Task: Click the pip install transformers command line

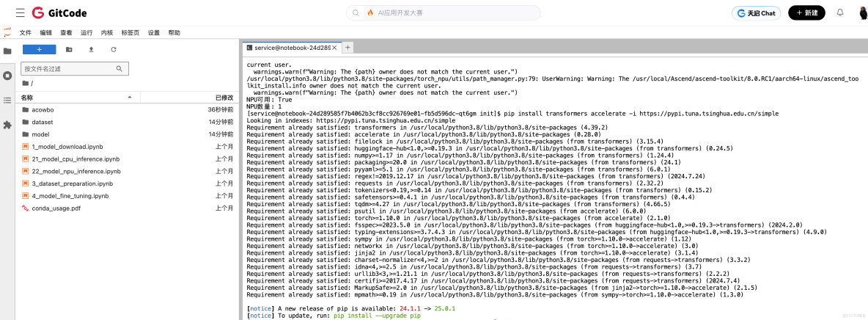Action: click(512, 113)
